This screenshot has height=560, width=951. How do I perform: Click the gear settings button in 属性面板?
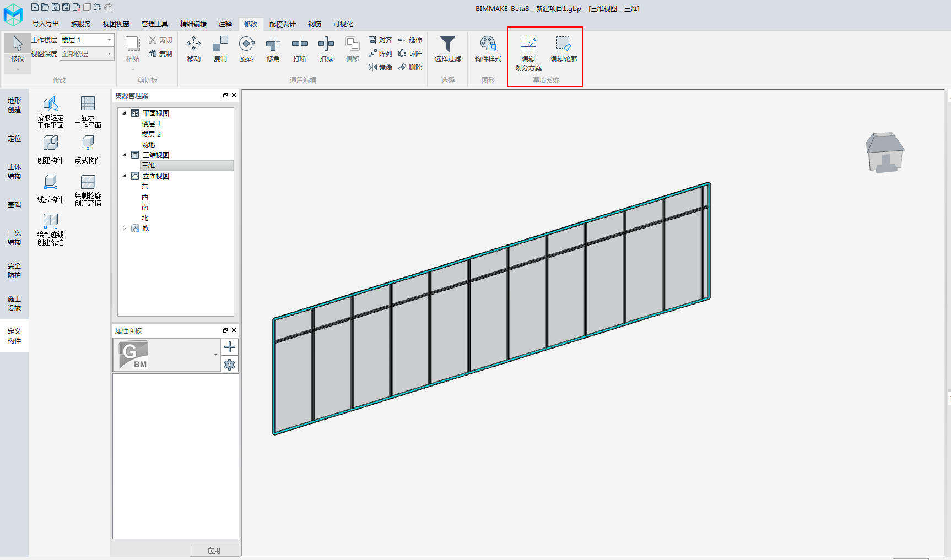[230, 365]
